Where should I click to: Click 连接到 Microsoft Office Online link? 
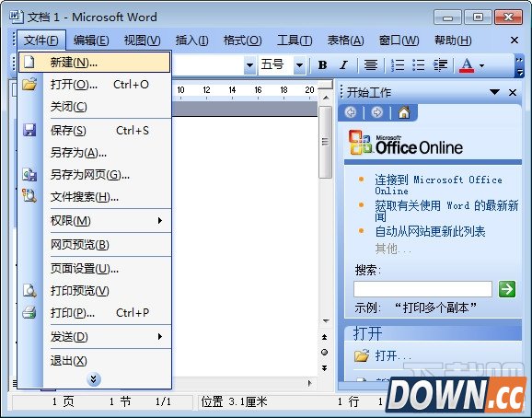[438, 184]
